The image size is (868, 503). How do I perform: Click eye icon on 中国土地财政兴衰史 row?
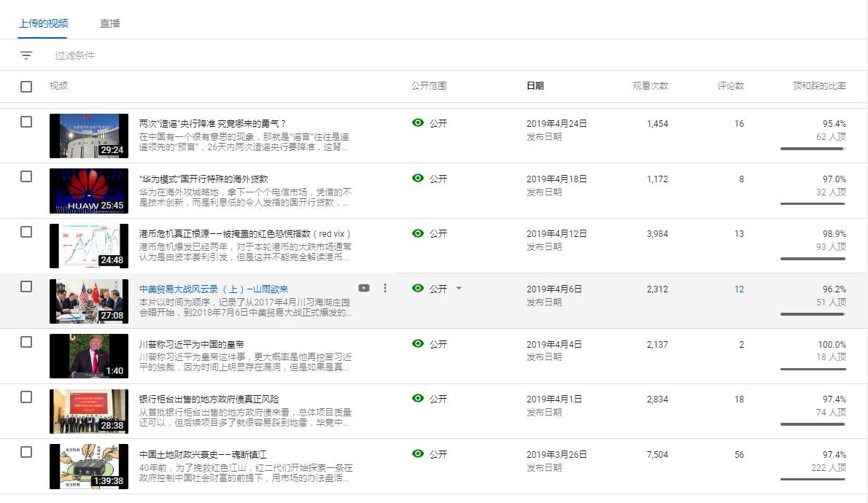coord(418,453)
